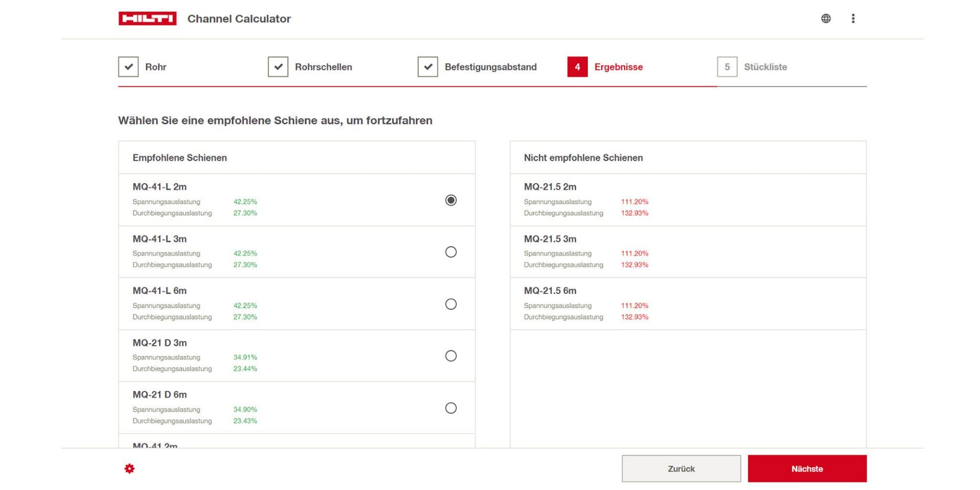Open settings via the gear icon
The height and width of the screenshot is (490, 980).
point(130,468)
